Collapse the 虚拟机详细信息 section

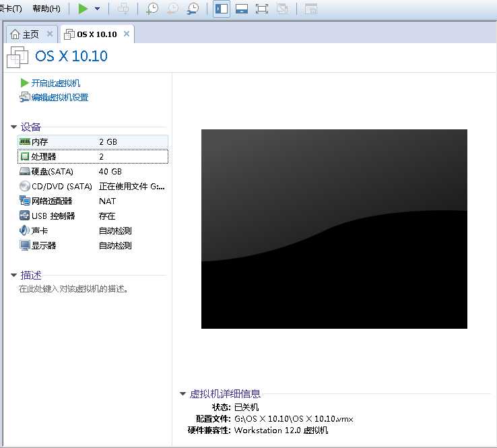pos(183,394)
